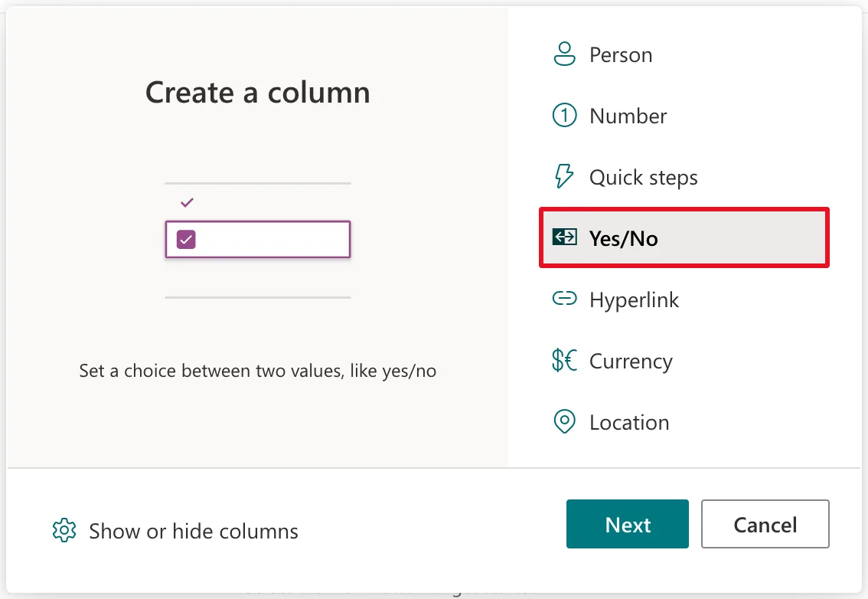Click the Number column type icon
Image resolution: width=868 pixels, height=599 pixels.
point(564,115)
